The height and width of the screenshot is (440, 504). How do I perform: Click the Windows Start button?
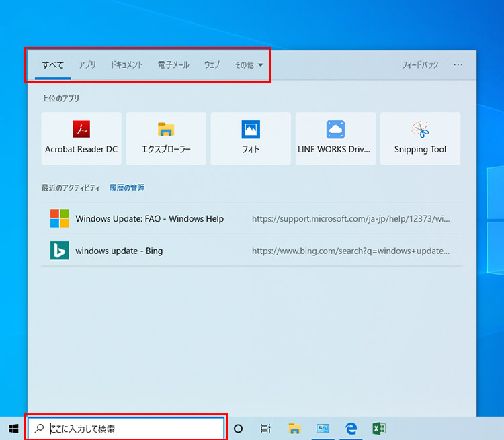pyautogui.click(x=13, y=428)
